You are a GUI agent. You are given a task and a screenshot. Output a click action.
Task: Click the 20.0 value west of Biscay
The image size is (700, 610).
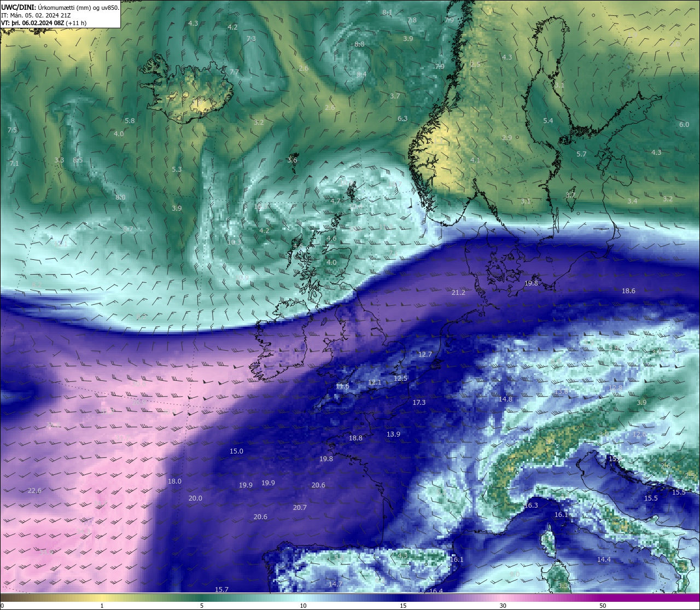(195, 498)
